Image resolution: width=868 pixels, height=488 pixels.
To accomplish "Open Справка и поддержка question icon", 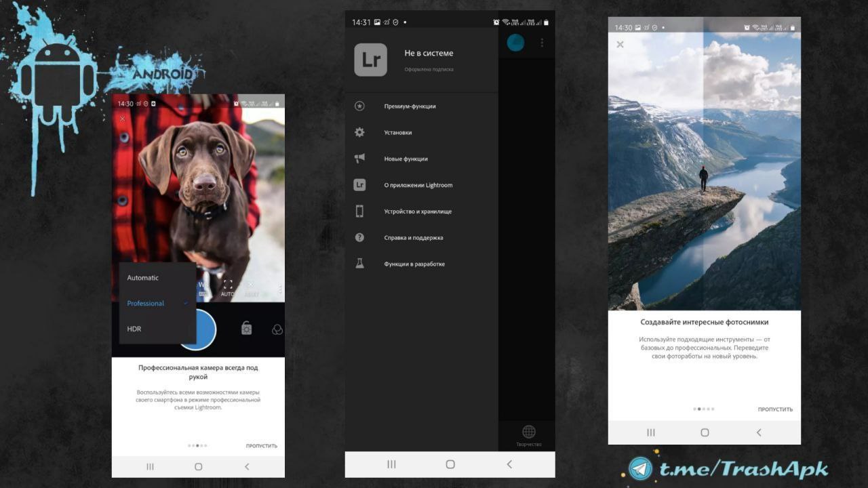I will pos(359,237).
